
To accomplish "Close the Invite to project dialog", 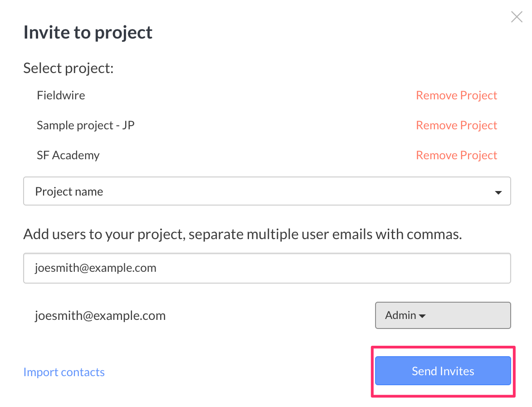I will [x=517, y=17].
